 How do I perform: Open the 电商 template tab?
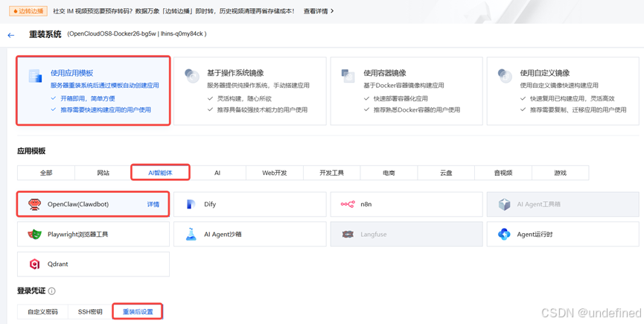tap(389, 173)
